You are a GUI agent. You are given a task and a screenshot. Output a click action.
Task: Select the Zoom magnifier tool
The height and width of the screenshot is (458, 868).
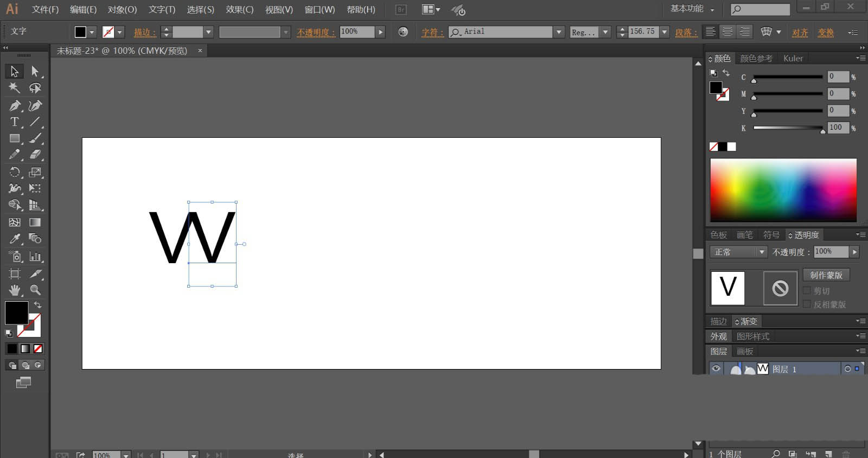35,290
